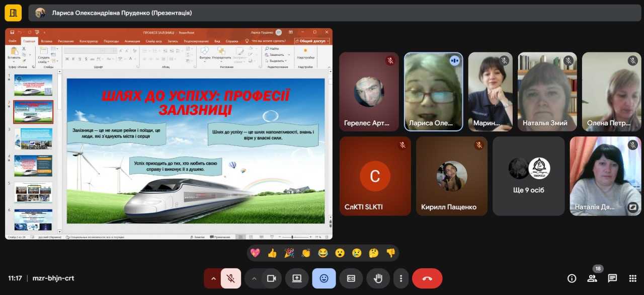Expand video settings arrow beside camera
644x295 pixels.
254,278
